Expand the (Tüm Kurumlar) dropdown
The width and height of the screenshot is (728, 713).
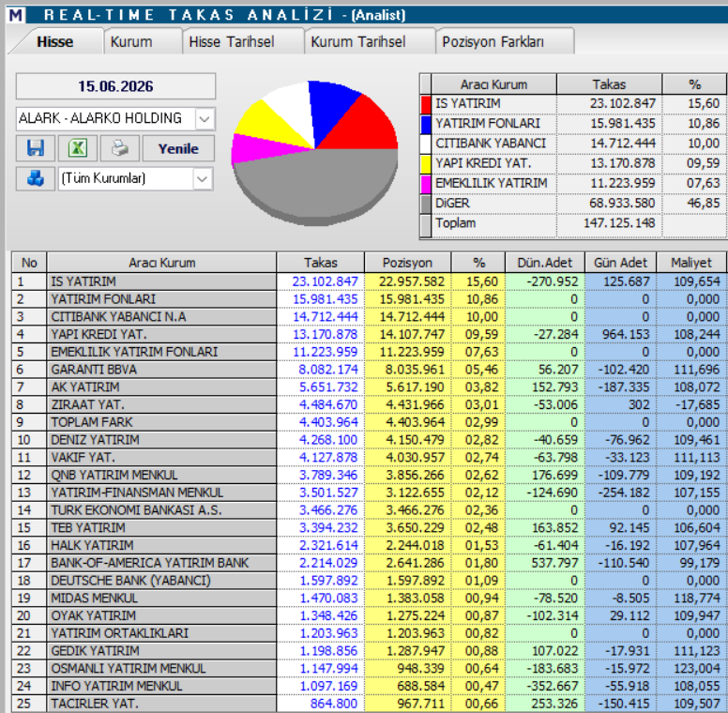(x=203, y=178)
